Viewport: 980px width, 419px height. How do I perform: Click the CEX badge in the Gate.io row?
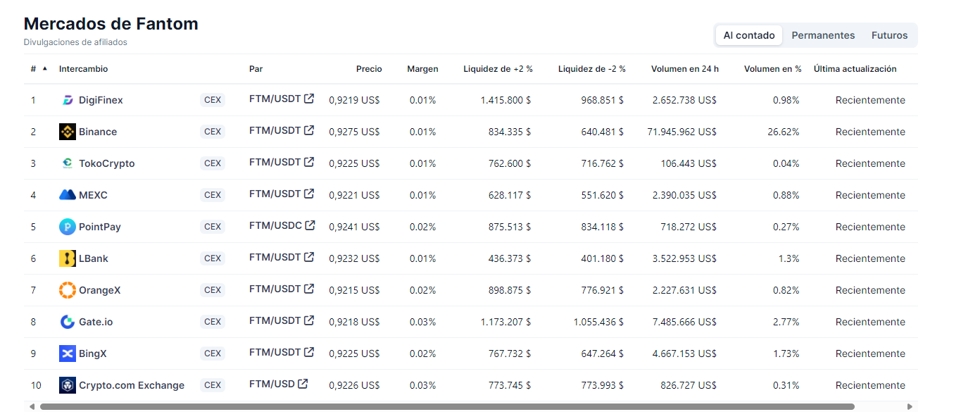tap(213, 322)
